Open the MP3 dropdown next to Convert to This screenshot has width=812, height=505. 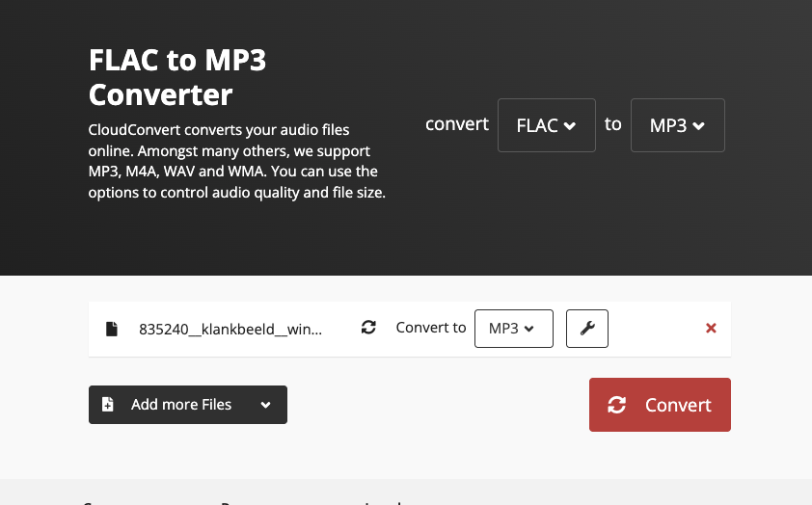pyautogui.click(x=513, y=329)
